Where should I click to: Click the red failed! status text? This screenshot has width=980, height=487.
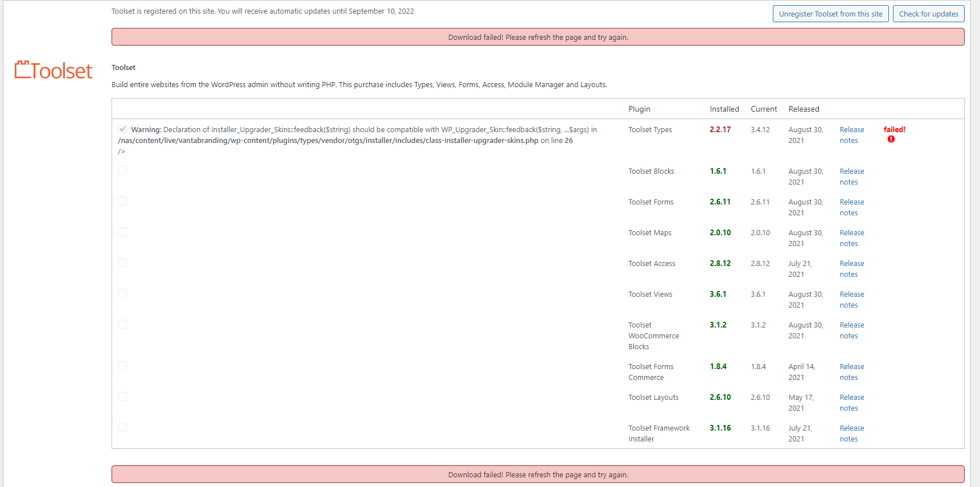(x=894, y=130)
